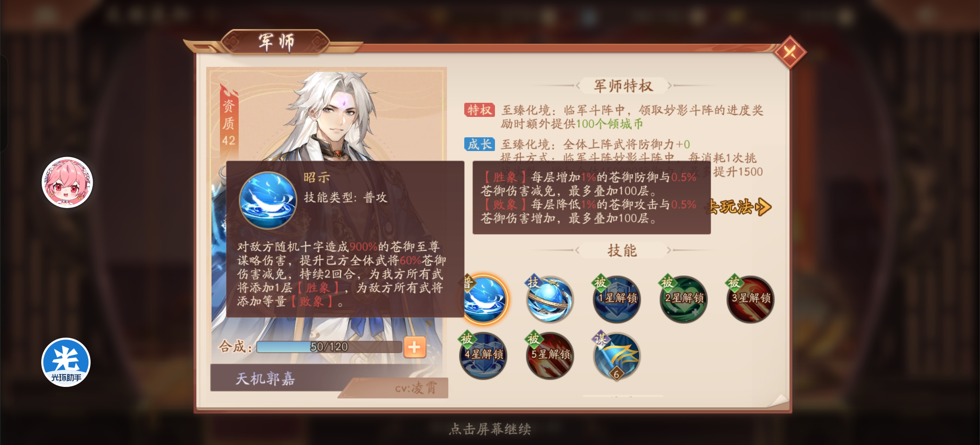Tap the pink-haired assistant avatar
Viewport: 980px width, 445px height.
(x=67, y=182)
